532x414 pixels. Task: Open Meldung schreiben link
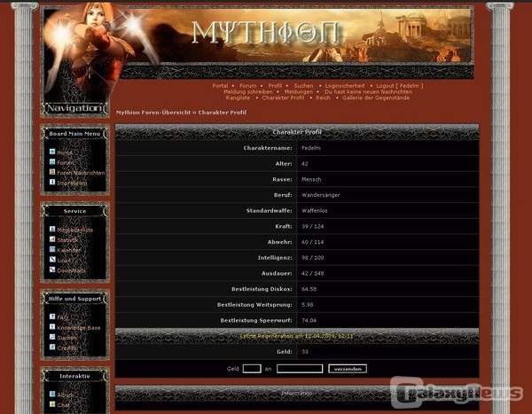247,92
